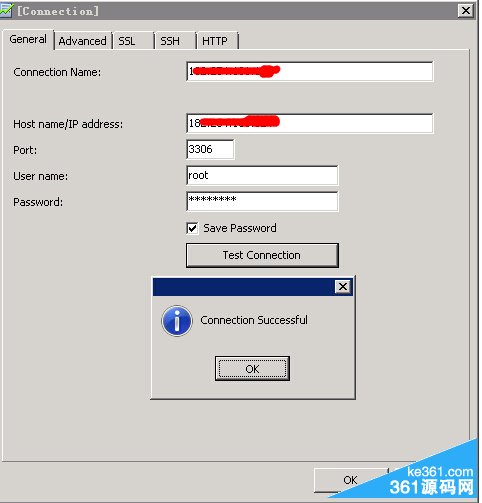
Task: Open the Advanced tab
Action: [82, 41]
